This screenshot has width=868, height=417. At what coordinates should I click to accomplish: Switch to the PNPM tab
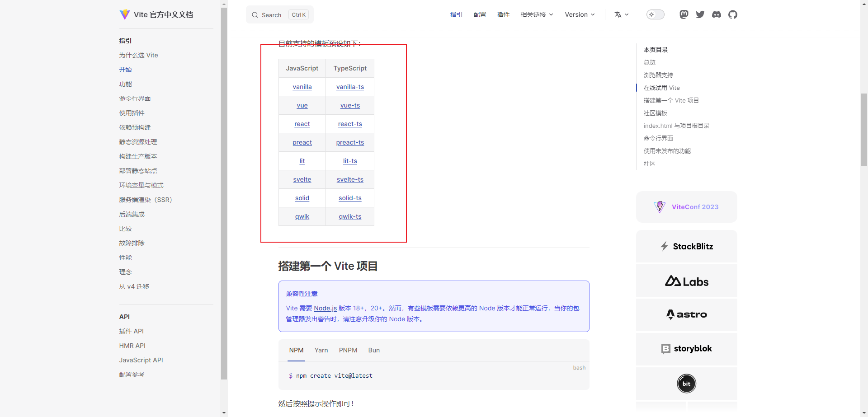(348, 350)
